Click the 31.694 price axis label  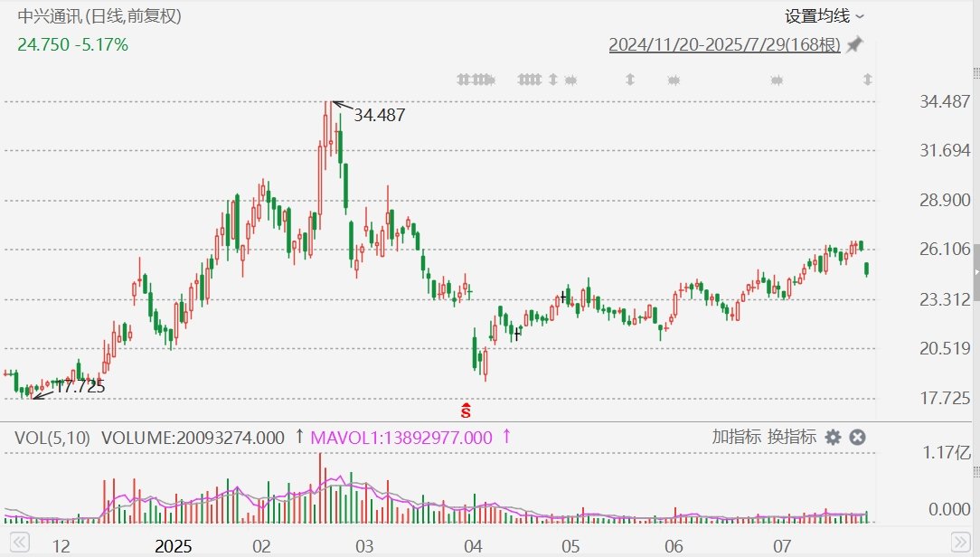pyautogui.click(x=945, y=151)
